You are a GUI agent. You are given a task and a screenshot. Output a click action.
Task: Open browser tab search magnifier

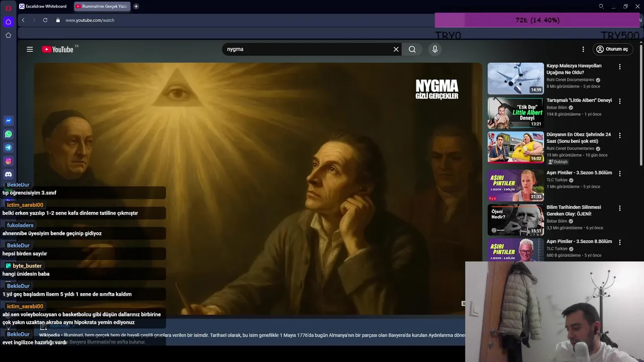click(x=601, y=7)
